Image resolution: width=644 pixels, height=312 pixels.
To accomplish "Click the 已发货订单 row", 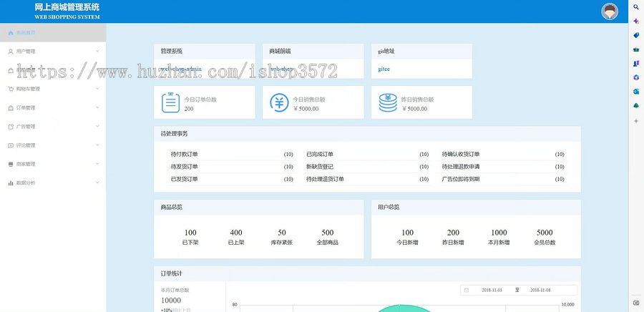I will 232,179.
